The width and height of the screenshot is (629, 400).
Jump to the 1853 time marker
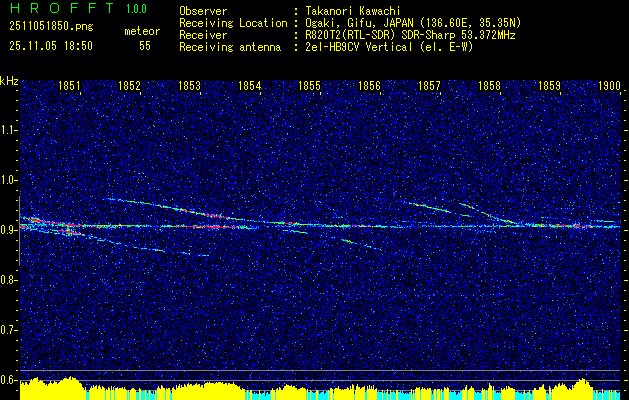click(189, 87)
